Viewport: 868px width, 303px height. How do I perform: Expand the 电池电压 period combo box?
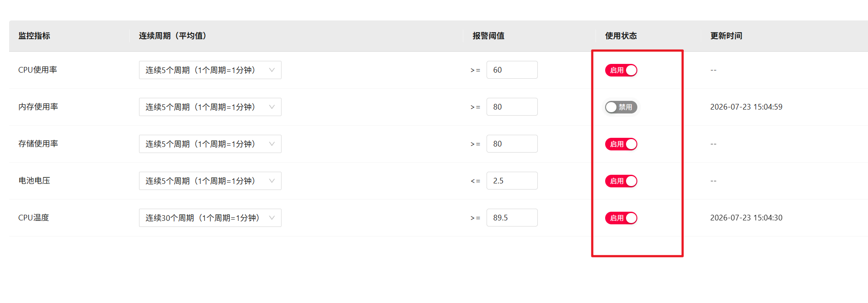point(210,181)
